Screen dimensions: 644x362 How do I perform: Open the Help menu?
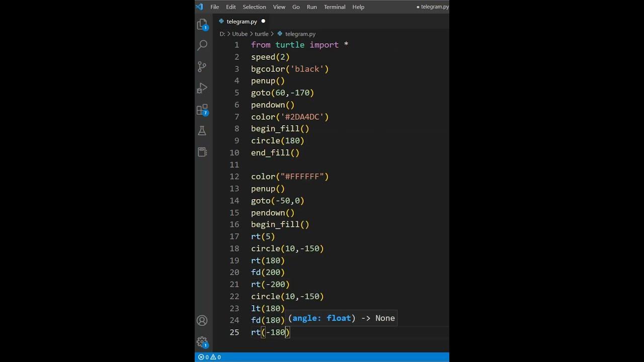coord(358,7)
